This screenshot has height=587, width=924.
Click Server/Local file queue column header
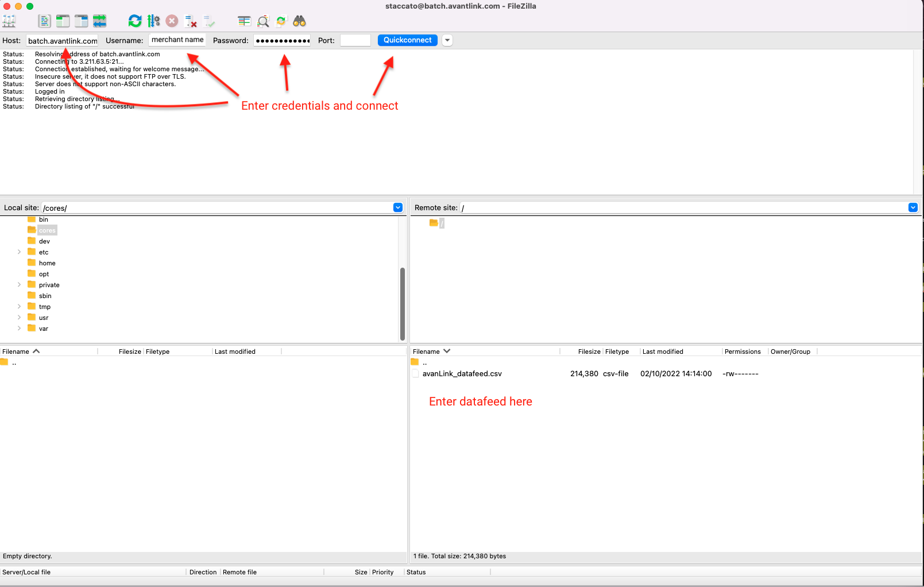(93, 572)
